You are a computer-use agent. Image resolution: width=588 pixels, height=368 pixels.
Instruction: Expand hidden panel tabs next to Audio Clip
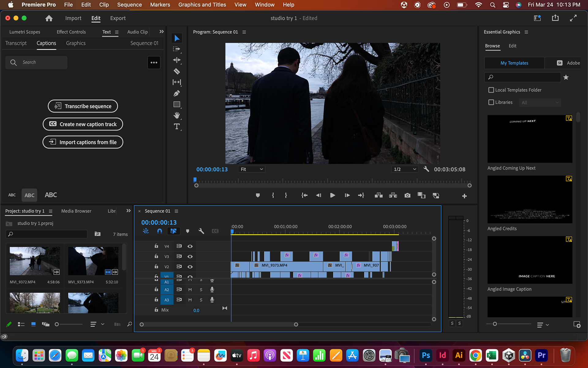(x=161, y=32)
